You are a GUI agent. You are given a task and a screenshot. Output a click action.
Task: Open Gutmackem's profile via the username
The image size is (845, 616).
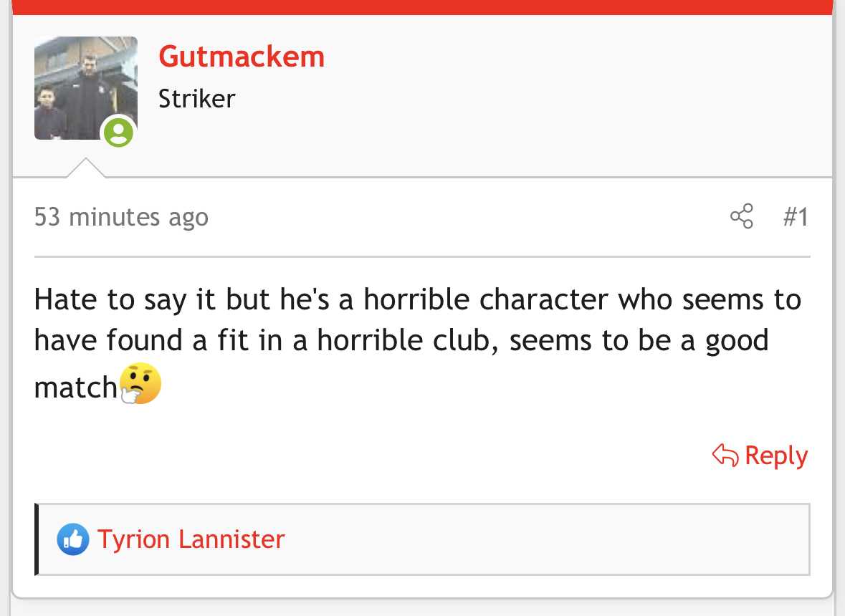(x=242, y=56)
